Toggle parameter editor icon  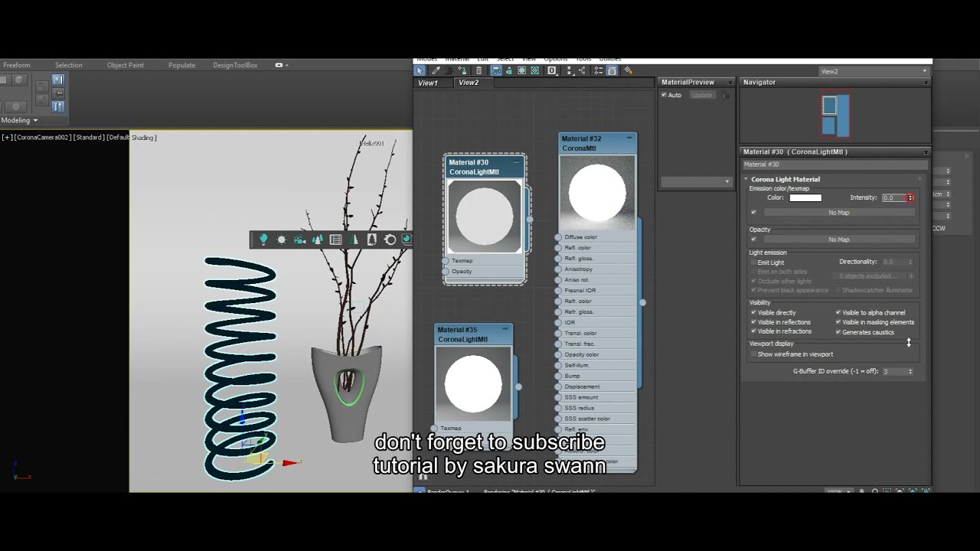click(x=612, y=70)
